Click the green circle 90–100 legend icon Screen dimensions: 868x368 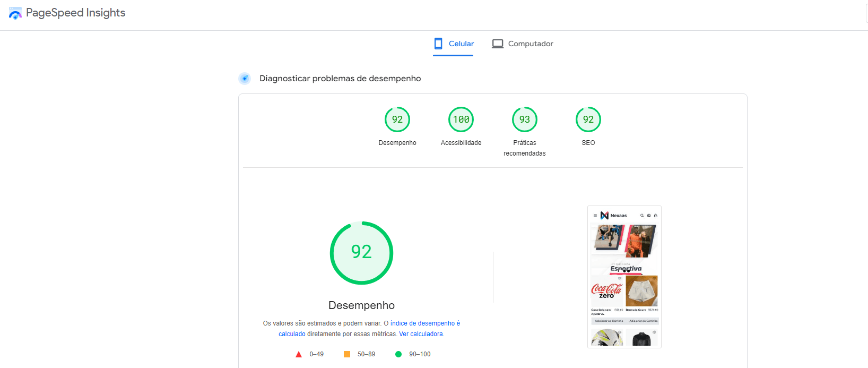(x=398, y=354)
